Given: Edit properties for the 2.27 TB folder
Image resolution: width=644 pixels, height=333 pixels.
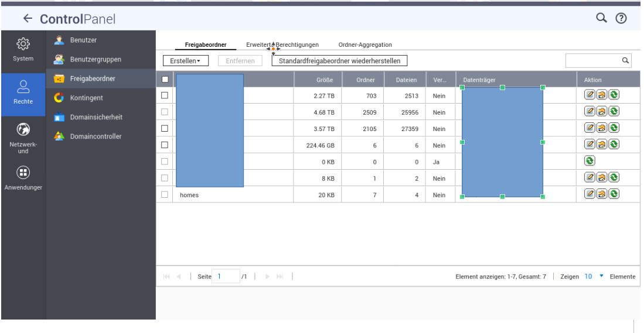Looking at the screenshot, I should (x=590, y=95).
